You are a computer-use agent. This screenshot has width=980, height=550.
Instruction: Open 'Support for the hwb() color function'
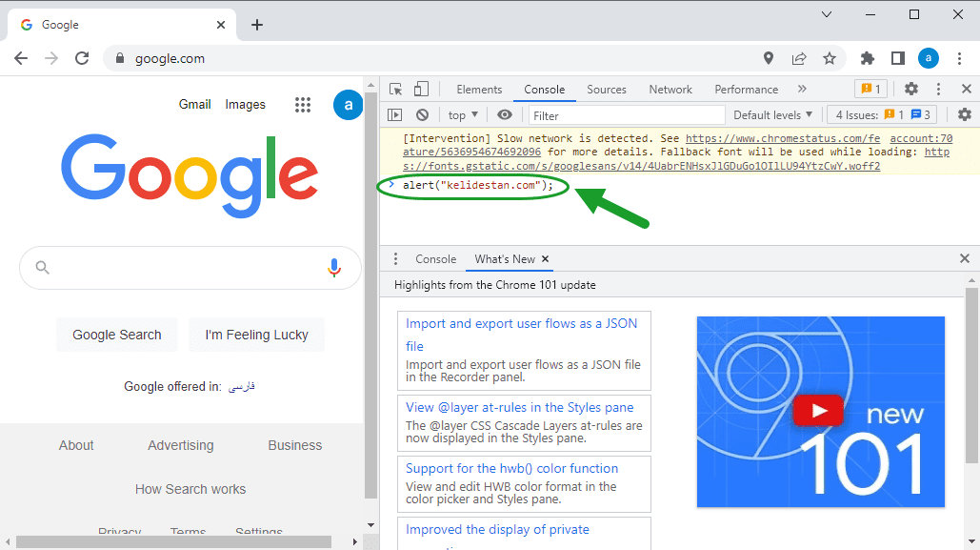tap(511, 469)
